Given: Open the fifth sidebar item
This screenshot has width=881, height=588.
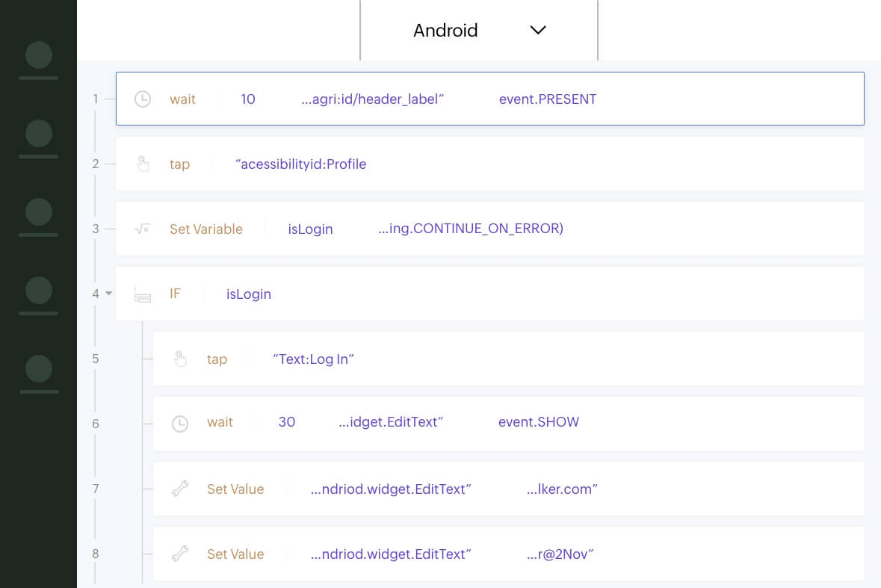Looking at the screenshot, I should coord(38,374).
